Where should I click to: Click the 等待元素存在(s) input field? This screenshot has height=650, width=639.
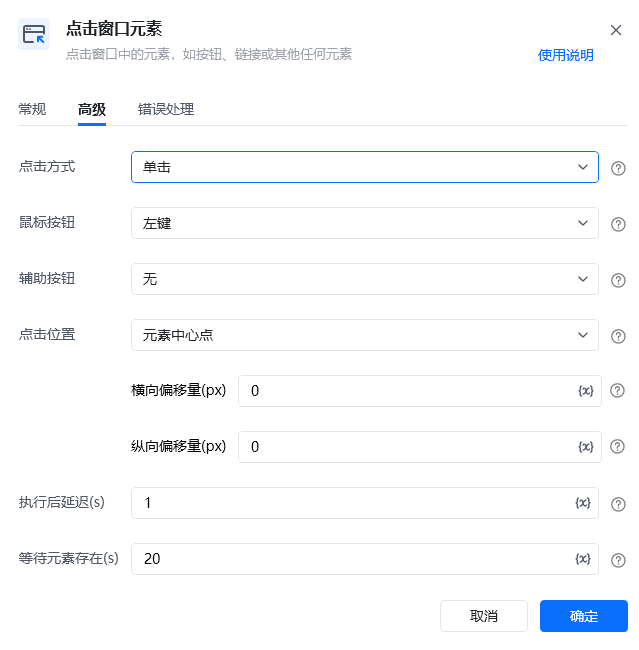coord(365,559)
